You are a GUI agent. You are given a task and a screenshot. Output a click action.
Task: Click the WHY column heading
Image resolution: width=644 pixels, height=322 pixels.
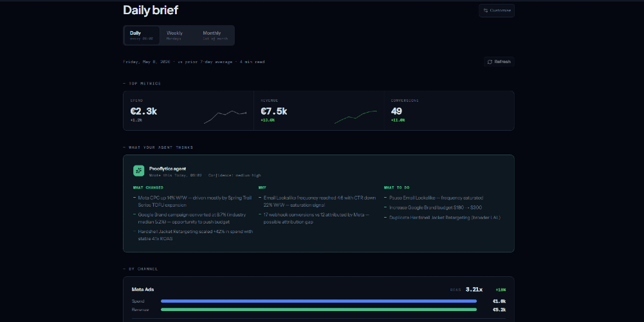262,187
